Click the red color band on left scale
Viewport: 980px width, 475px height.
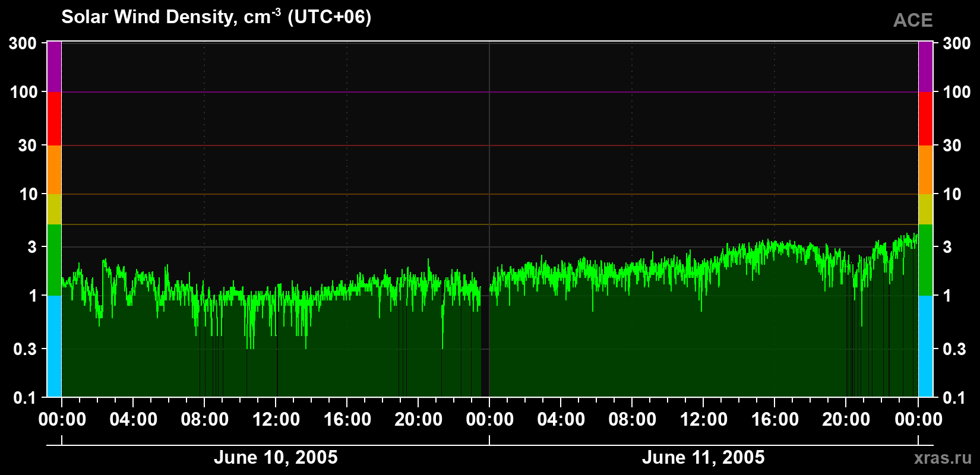54,119
